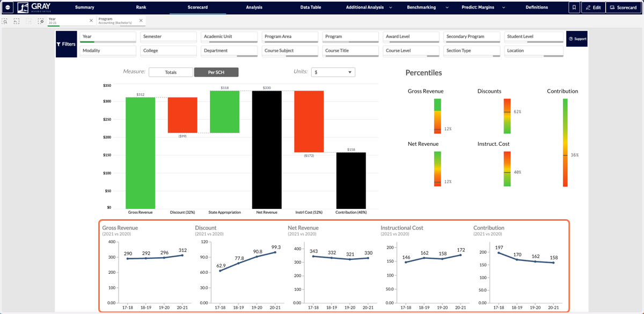Viewport: 644px width, 314px height.
Task: Select the Scorecard tab
Action: (x=197, y=8)
